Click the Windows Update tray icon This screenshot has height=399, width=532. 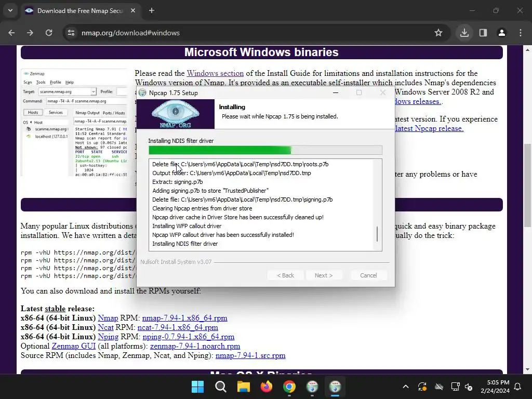click(x=422, y=387)
